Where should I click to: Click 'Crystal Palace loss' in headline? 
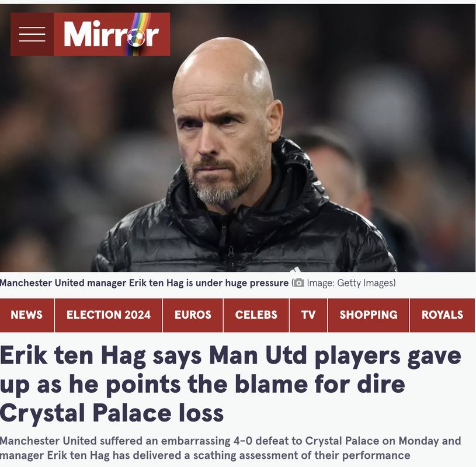(112, 413)
